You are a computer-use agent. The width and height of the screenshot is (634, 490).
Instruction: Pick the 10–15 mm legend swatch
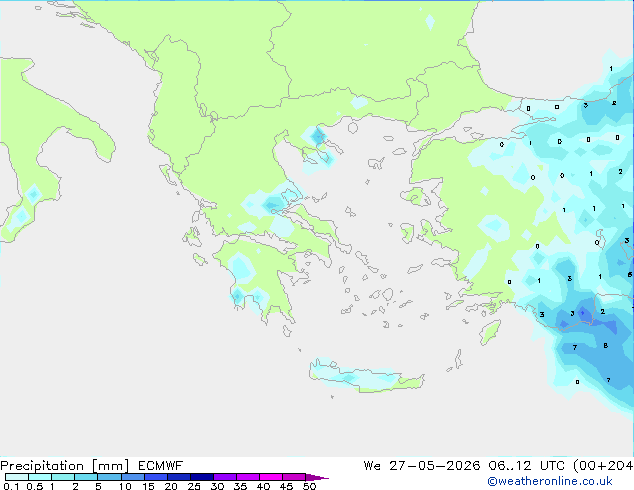click(133, 477)
